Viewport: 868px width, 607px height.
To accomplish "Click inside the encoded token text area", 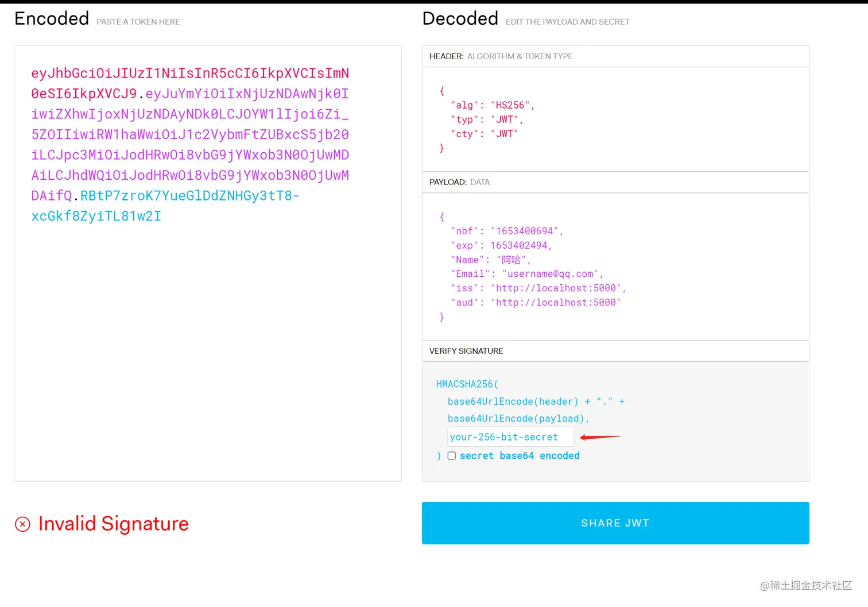I will [208, 264].
